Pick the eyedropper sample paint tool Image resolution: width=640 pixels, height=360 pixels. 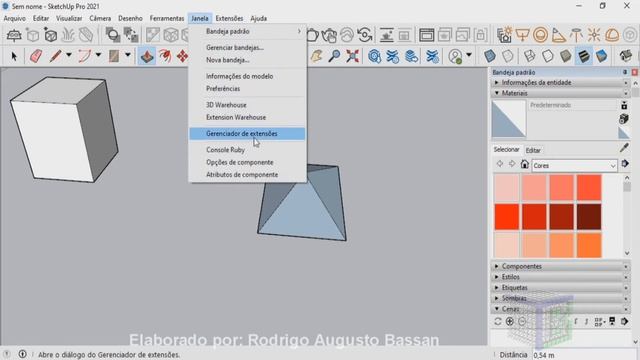point(624,148)
